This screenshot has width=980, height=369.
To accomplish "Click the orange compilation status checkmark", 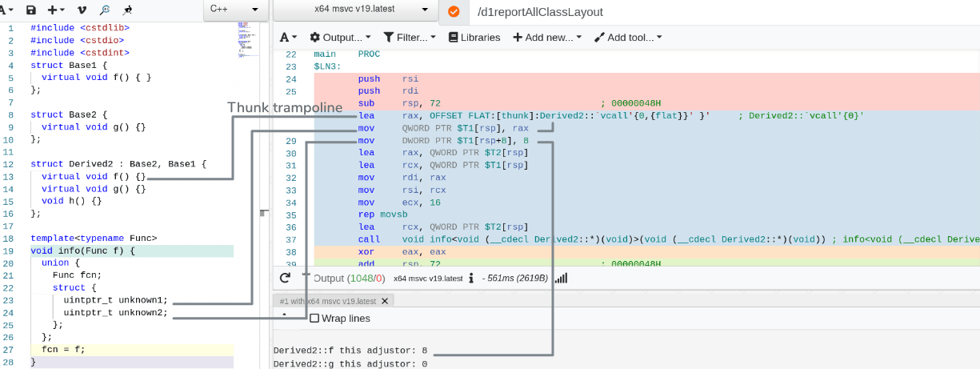I will [x=454, y=11].
